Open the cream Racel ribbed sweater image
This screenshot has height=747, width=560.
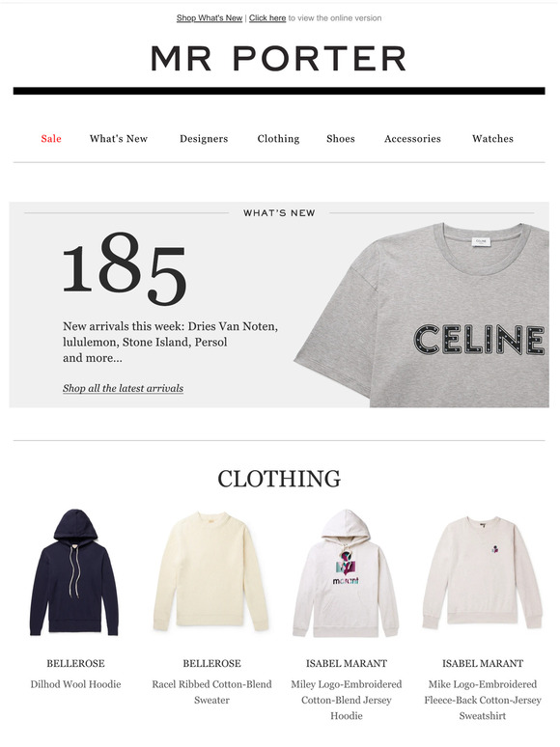(x=211, y=571)
